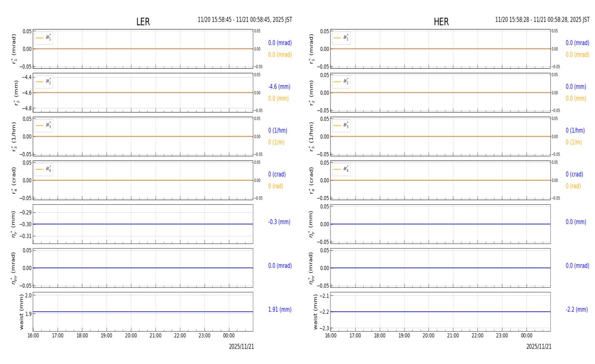The height and width of the screenshot is (364, 595).
Task: Click the 22:00 tick under the LER plots
Action: (180, 336)
